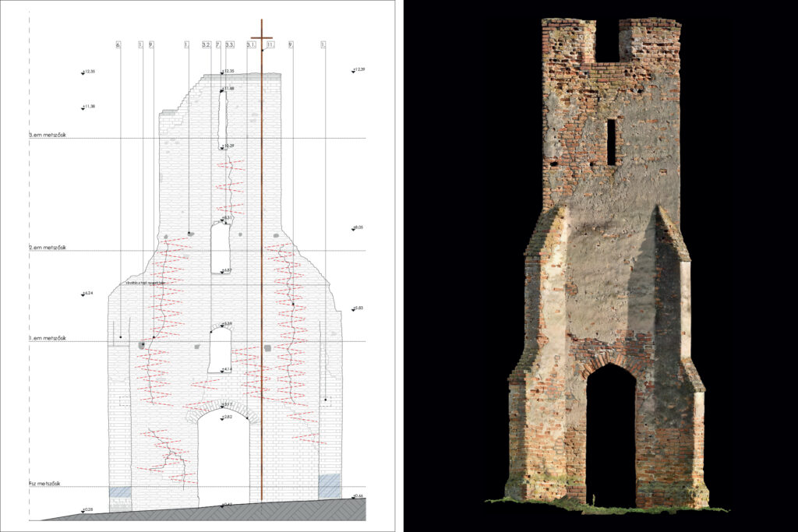
Task: Click the boxed callout label 6.
Action: (x=118, y=45)
